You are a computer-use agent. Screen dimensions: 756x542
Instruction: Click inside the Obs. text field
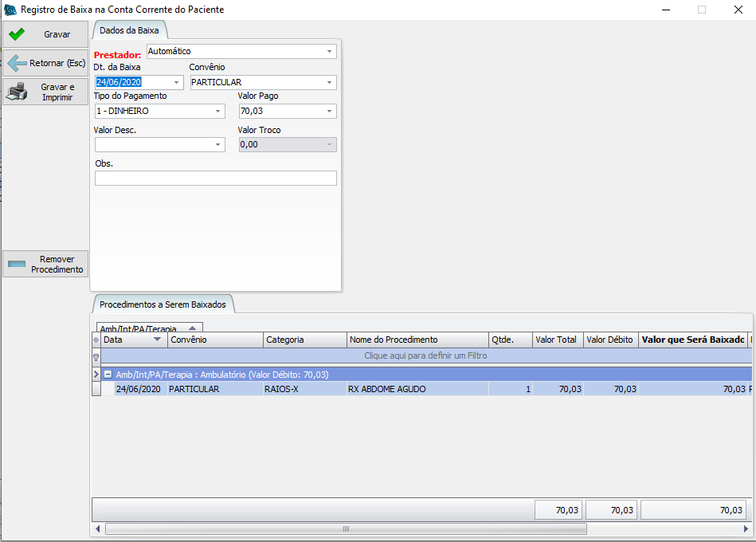(215, 179)
